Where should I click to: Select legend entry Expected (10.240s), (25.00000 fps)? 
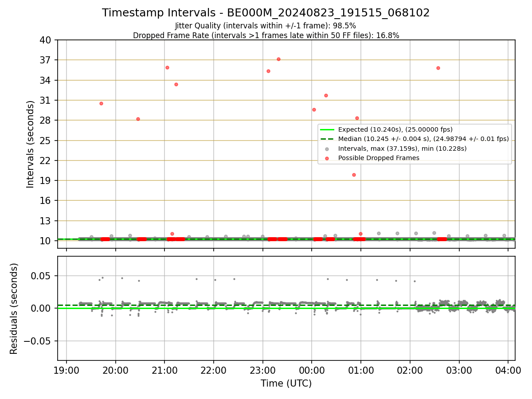tap(395, 130)
